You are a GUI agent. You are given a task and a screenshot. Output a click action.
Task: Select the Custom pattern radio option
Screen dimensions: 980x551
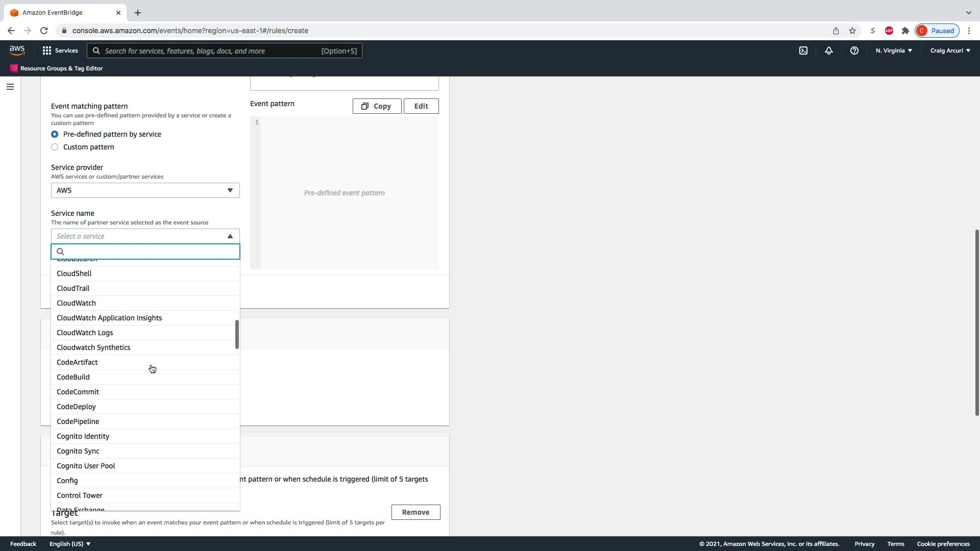55,147
